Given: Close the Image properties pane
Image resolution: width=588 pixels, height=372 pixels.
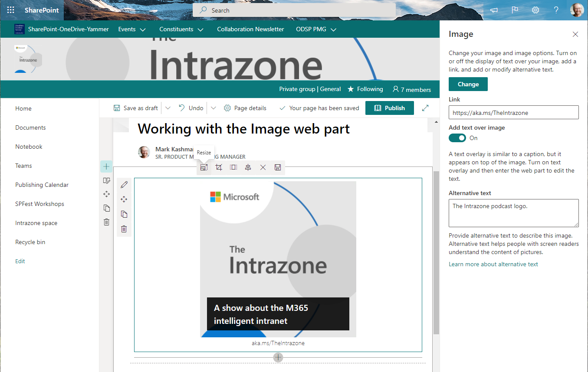Looking at the screenshot, I should 575,34.
